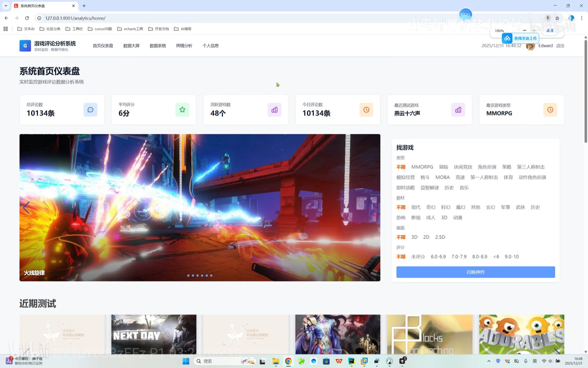The height and width of the screenshot is (368, 588).
Task: Click the G logo of 游戏评论分析系统
Action: click(x=25, y=45)
